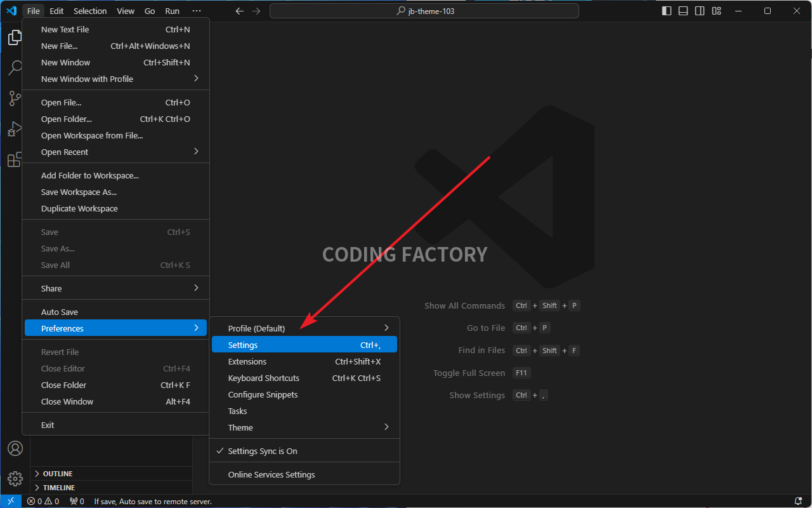Click the remote window status bar icon

coord(11,501)
